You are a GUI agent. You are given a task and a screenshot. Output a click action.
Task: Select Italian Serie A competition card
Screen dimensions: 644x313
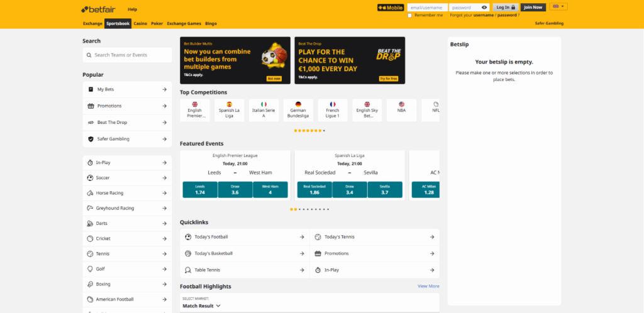[x=264, y=111]
